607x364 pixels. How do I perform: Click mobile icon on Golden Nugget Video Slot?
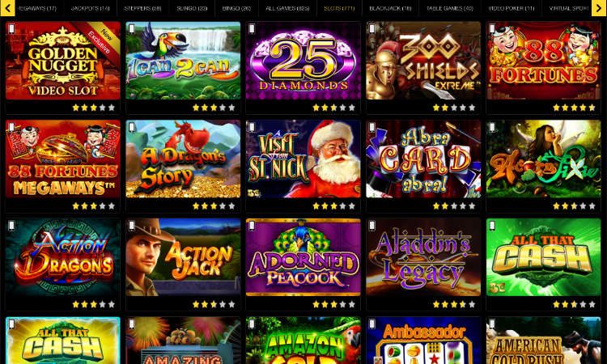[11, 28]
